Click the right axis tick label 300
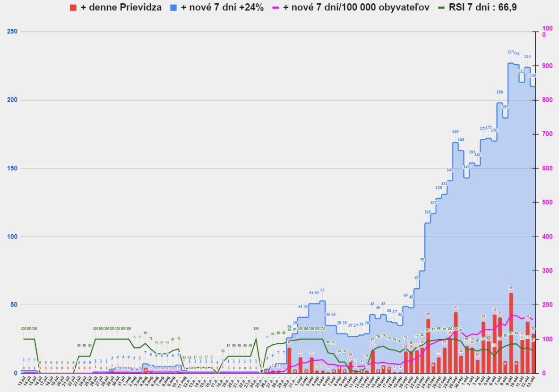 pos(547,271)
